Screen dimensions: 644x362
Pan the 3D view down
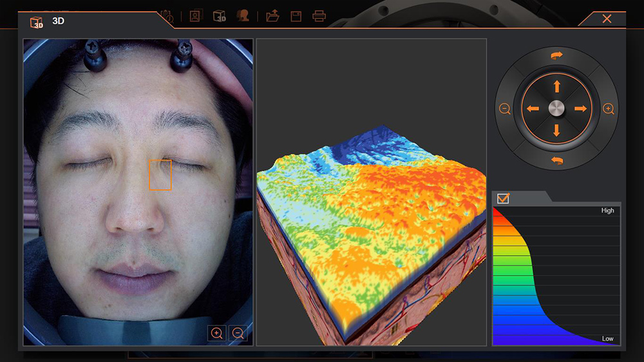pos(556,130)
